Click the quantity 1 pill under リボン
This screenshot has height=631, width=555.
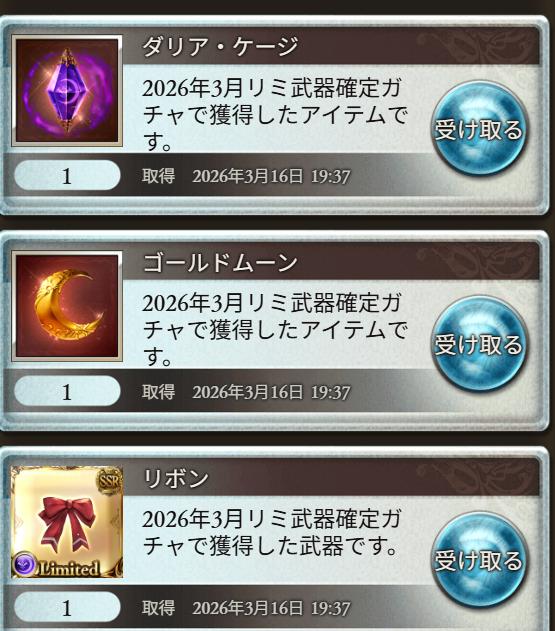pyautogui.click(x=67, y=607)
